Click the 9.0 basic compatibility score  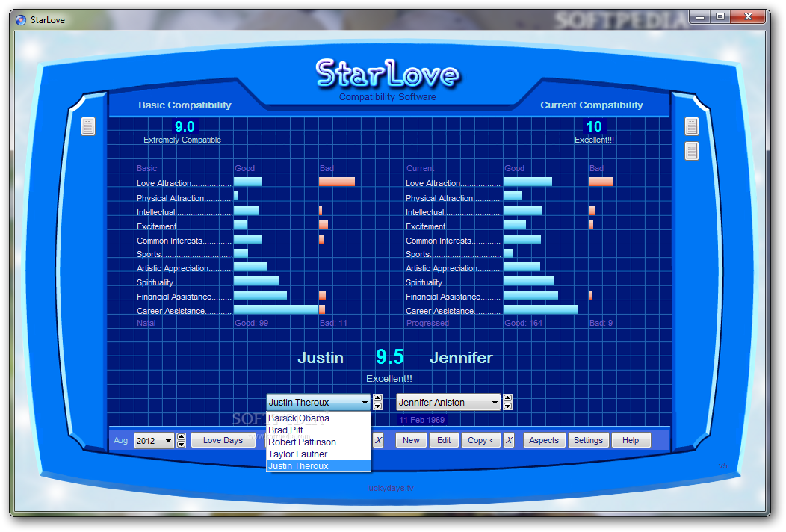pos(185,126)
